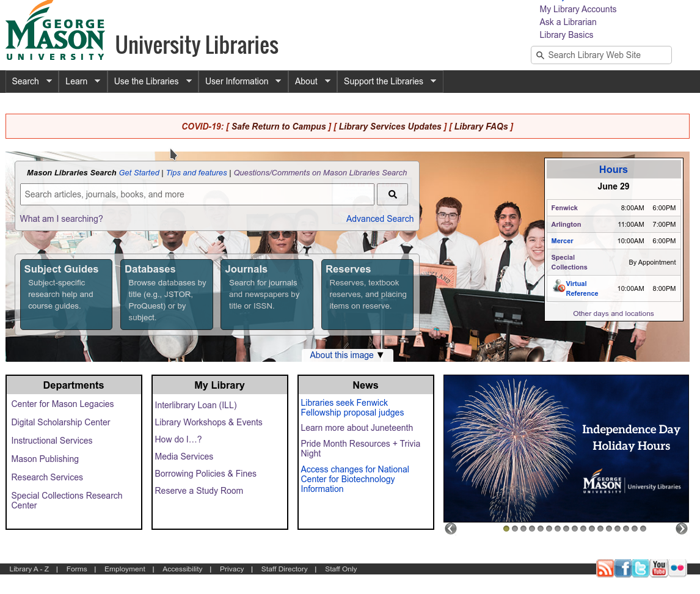Open the YouTube icon in footer
700x594 pixels.
659,568
